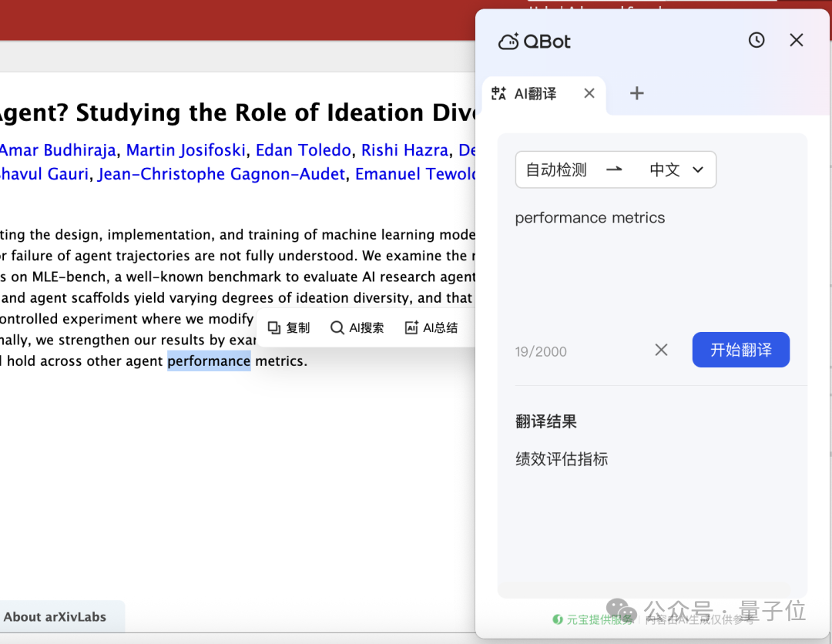Close the AI翻译 tab
The image size is (832, 644).
[589, 93]
